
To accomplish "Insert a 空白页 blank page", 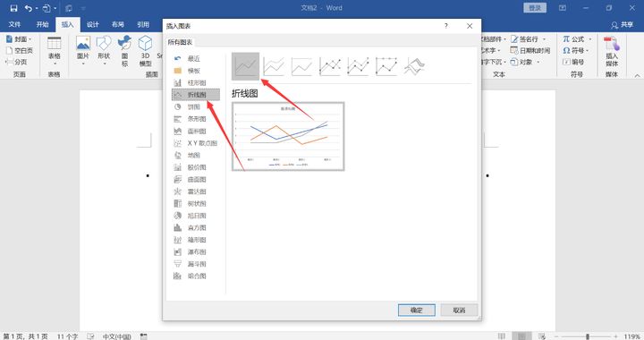I will pos(20,50).
